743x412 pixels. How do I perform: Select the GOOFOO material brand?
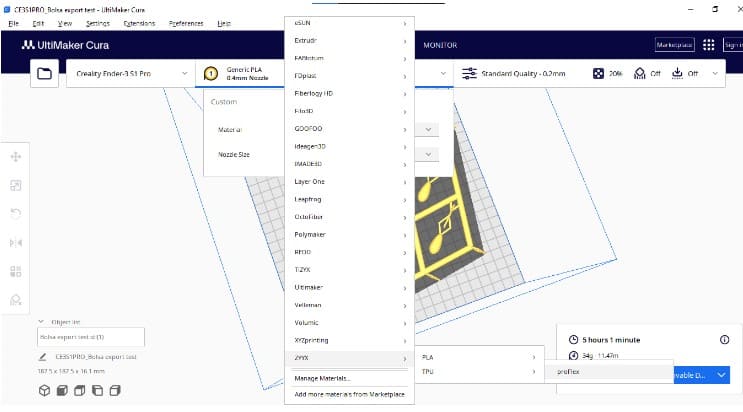tap(349, 128)
